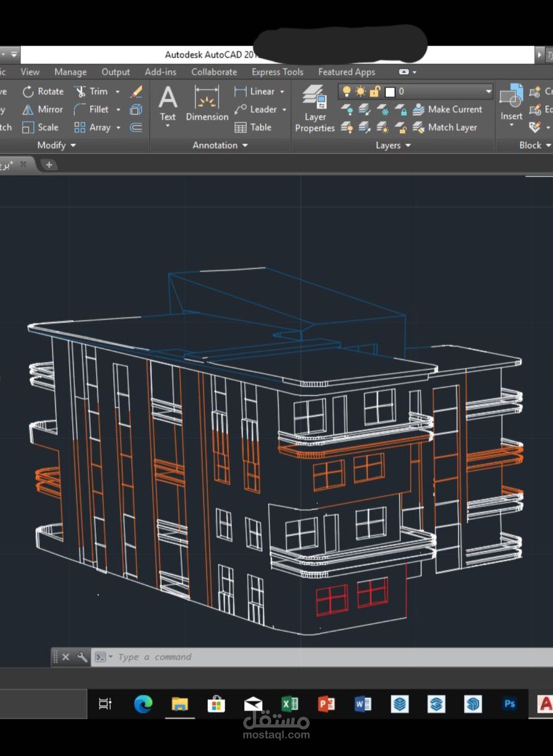Screen dimensions: 553x756
Task: Select the Rotate tool
Action: pos(43,92)
